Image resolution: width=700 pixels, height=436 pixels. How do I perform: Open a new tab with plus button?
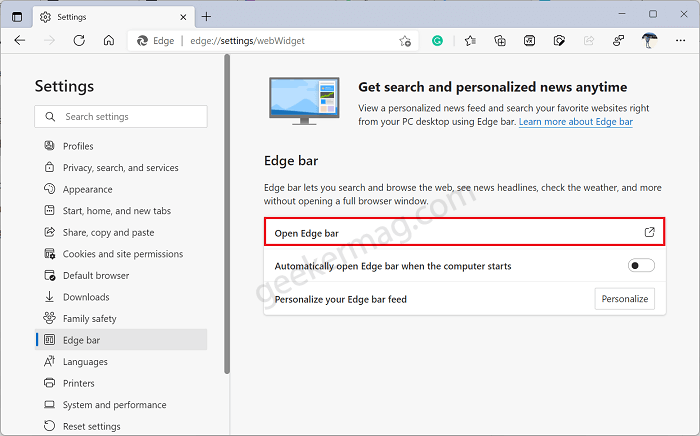click(206, 17)
